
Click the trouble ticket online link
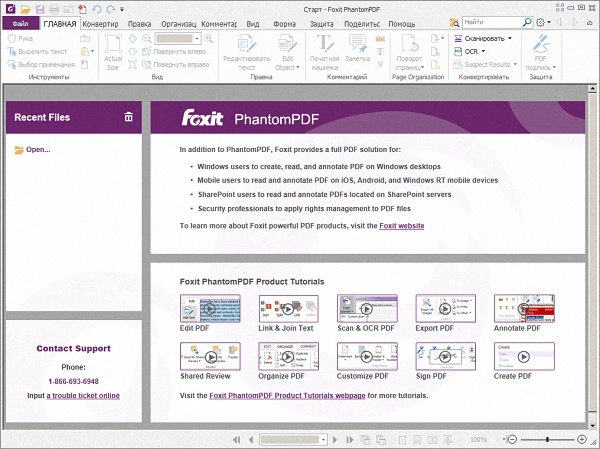[83, 395]
